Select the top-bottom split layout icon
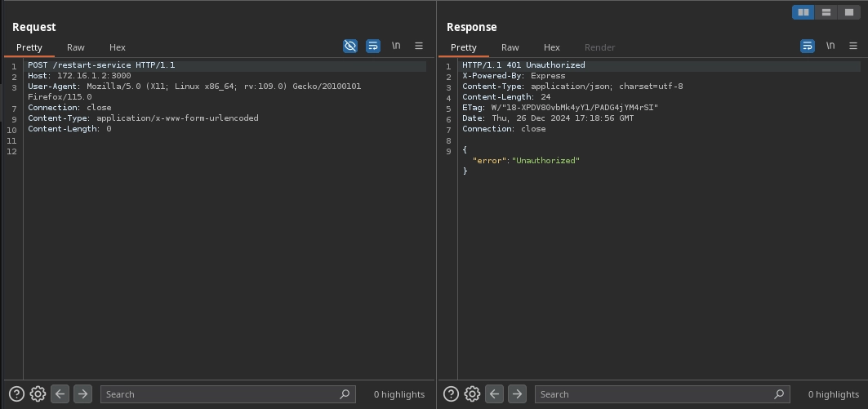 (x=826, y=12)
